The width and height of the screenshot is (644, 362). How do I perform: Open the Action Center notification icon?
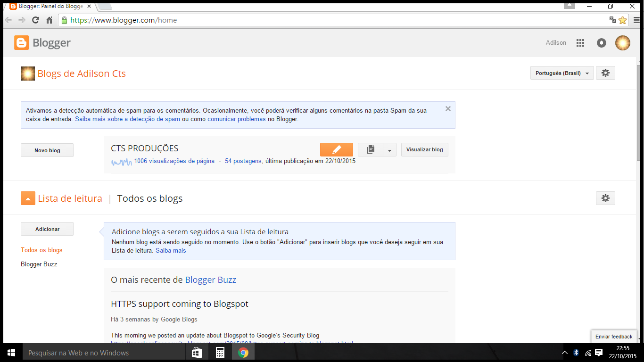coord(599,353)
